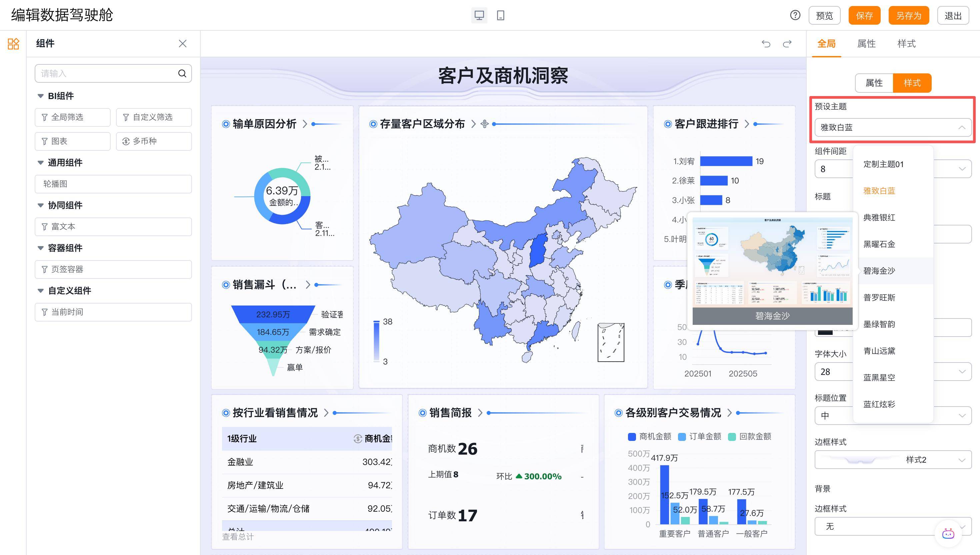Open the 全局 tab

coord(826,44)
